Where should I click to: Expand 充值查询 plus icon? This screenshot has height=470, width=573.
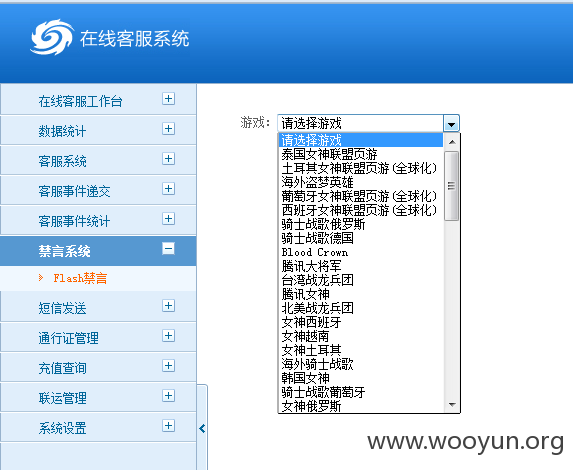168,365
